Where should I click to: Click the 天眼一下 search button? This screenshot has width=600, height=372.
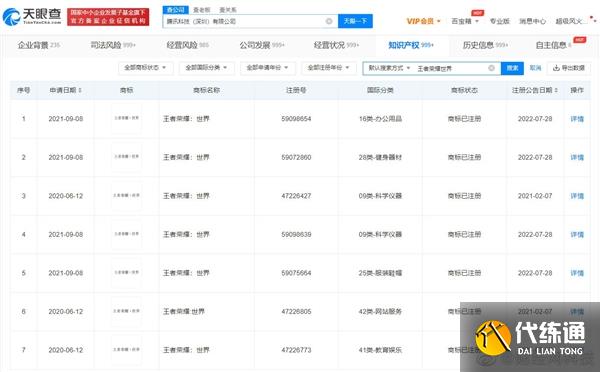[x=355, y=21]
